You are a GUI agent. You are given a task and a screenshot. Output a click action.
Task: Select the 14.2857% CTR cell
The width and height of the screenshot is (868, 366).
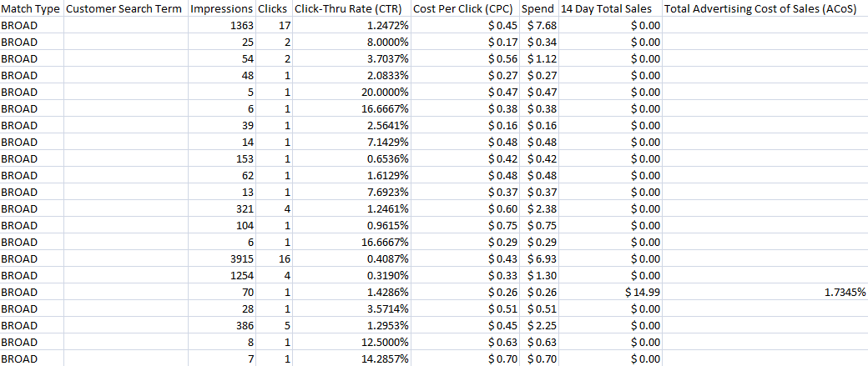pos(351,358)
